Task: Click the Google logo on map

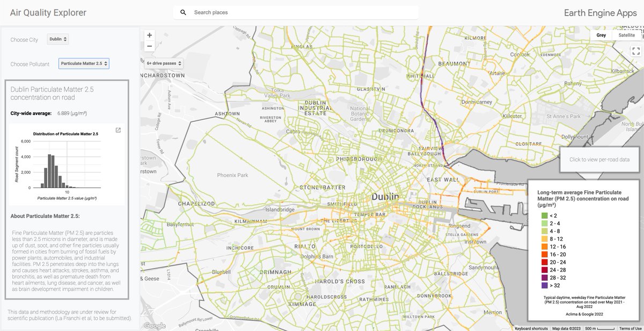Action: 155,326
